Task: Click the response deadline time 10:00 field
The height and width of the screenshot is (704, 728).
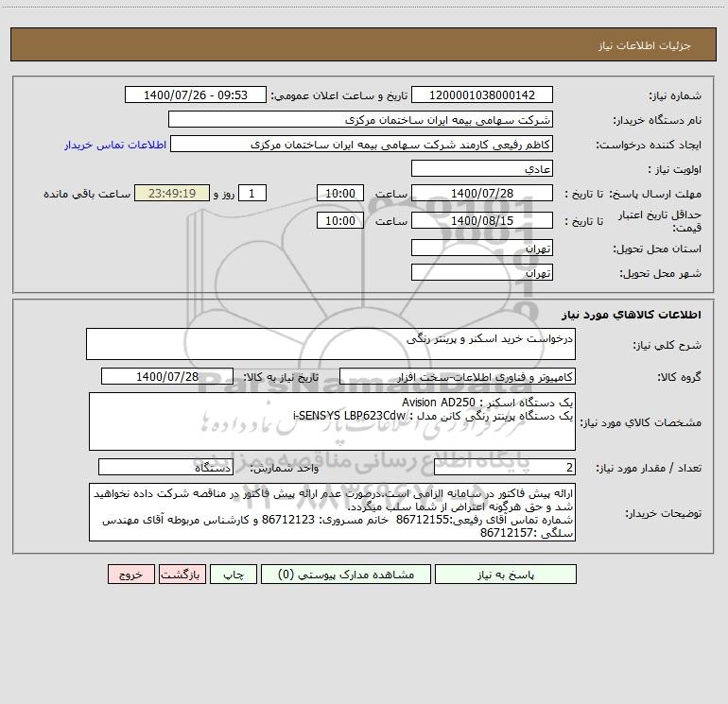Action: pyautogui.click(x=339, y=193)
